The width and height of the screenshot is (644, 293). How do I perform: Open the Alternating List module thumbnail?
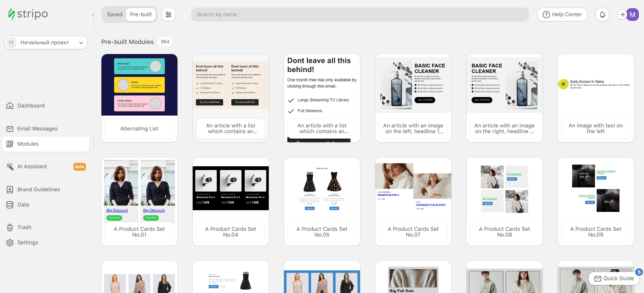click(139, 85)
